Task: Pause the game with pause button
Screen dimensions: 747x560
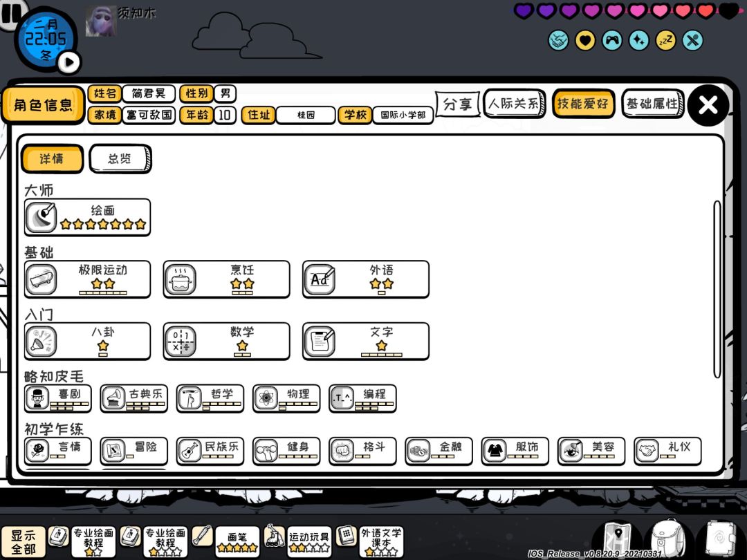Action: (12, 13)
